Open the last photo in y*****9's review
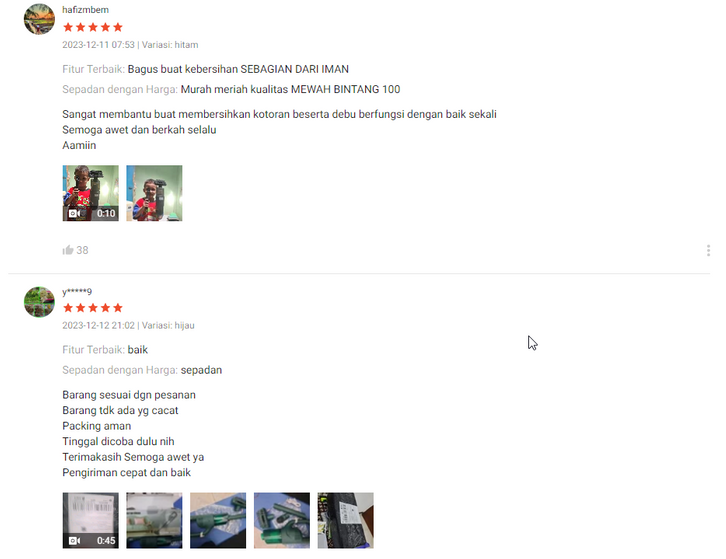 [345, 521]
